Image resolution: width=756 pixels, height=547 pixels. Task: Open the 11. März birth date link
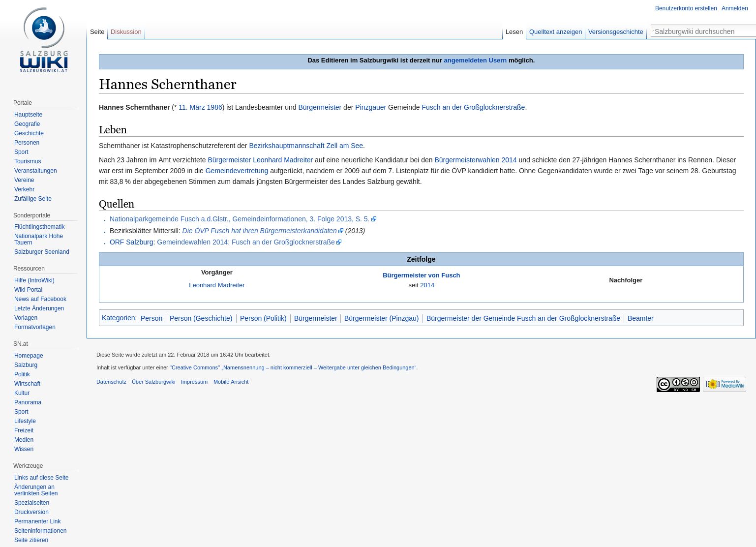pos(191,107)
